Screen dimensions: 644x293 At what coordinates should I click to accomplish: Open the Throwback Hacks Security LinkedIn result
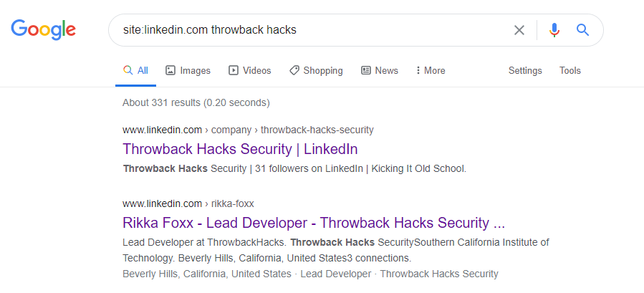pos(240,149)
